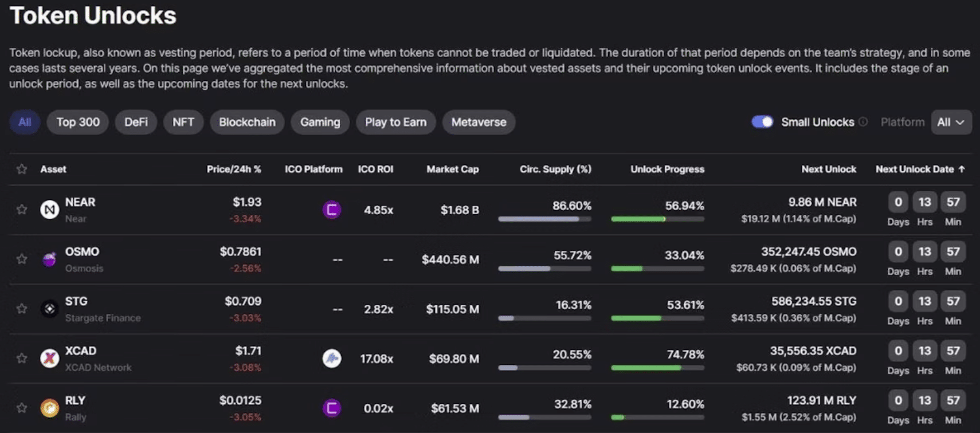
Task: Open the STG token logo
Action: (50, 309)
